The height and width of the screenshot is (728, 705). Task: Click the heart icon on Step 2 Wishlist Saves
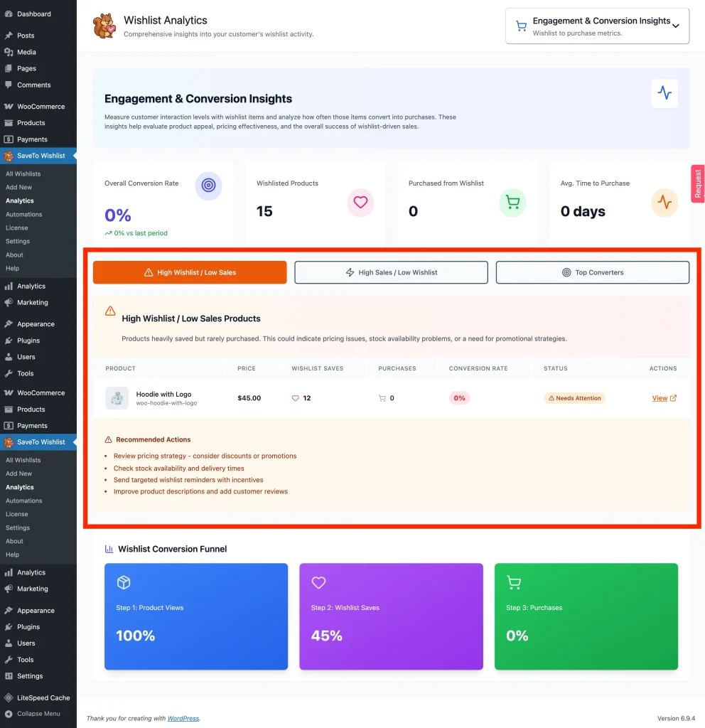318,582
